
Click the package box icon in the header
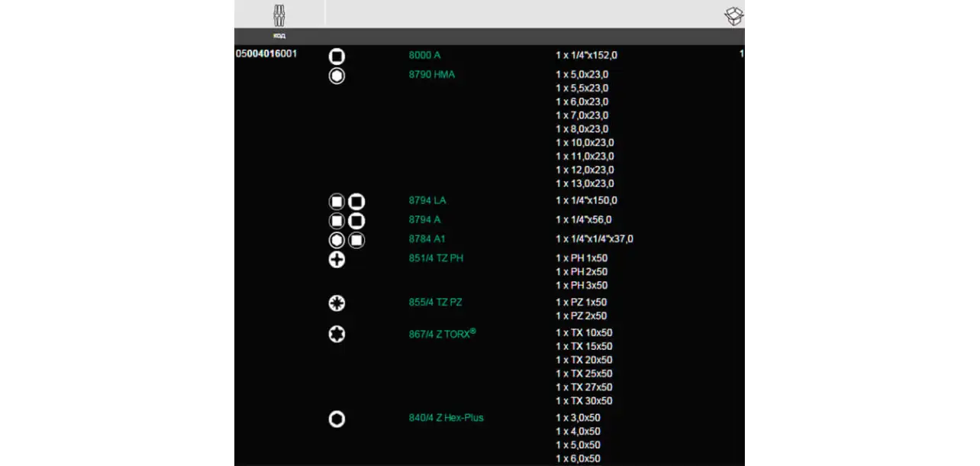733,16
